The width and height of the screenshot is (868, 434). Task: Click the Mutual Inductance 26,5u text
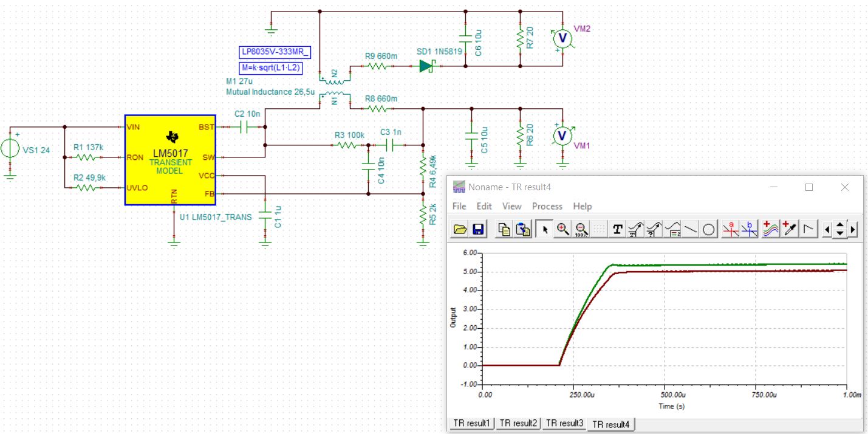[x=270, y=92]
